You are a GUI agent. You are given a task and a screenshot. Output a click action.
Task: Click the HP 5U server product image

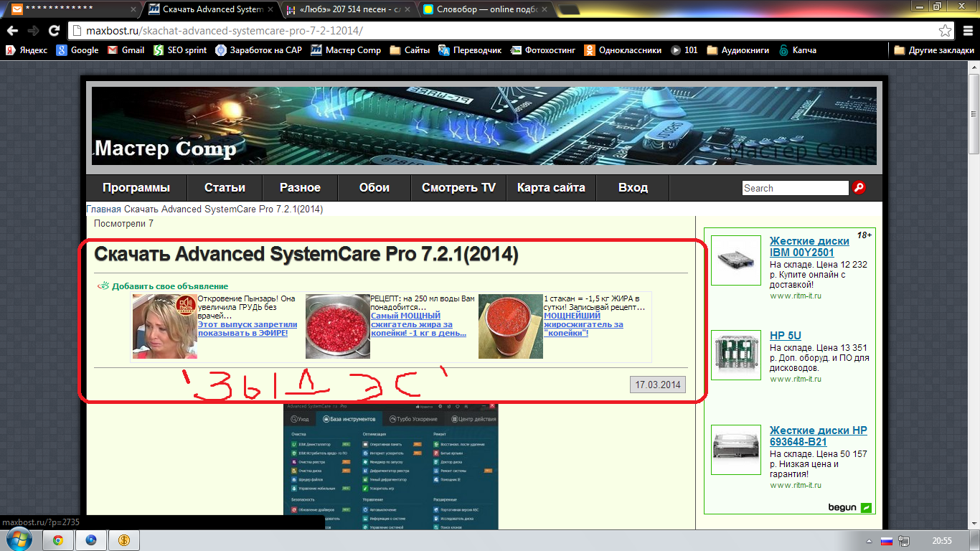click(736, 355)
